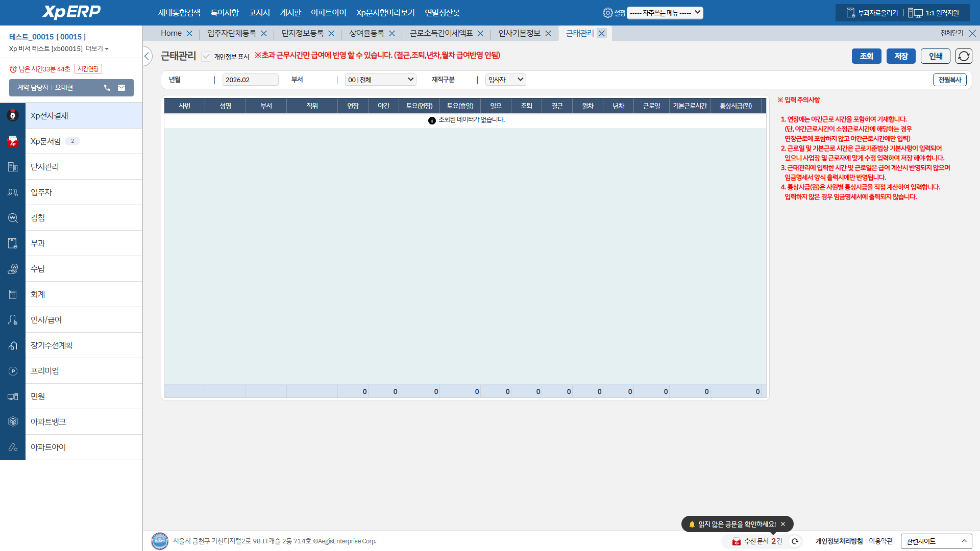Image resolution: width=980 pixels, height=551 pixels.
Task: Click the 부과자료올리기 icon
Action: [x=850, y=13]
